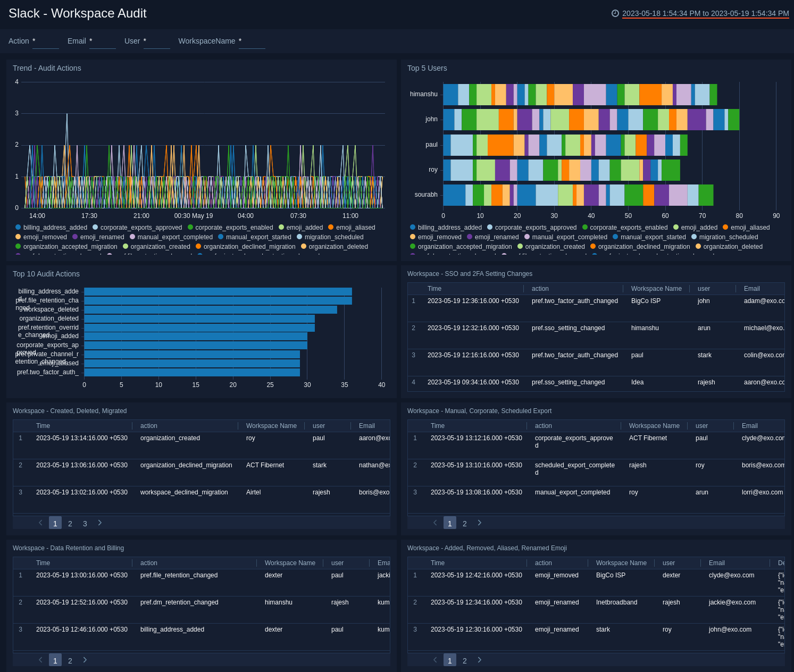Toggle emoji_removed series visibility under Top 5 Users

(x=412, y=237)
